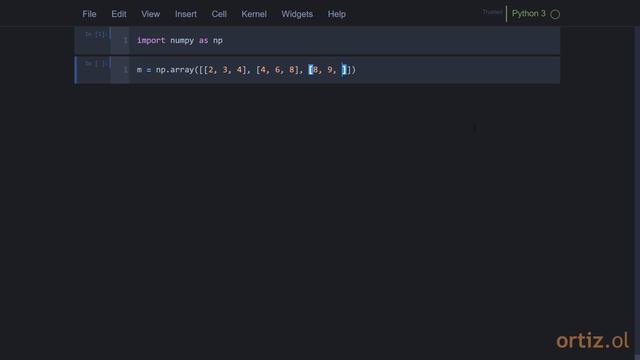Screen dimensions: 640x360
Task: Click 'numpy' in the import statement
Action: coord(182,40)
